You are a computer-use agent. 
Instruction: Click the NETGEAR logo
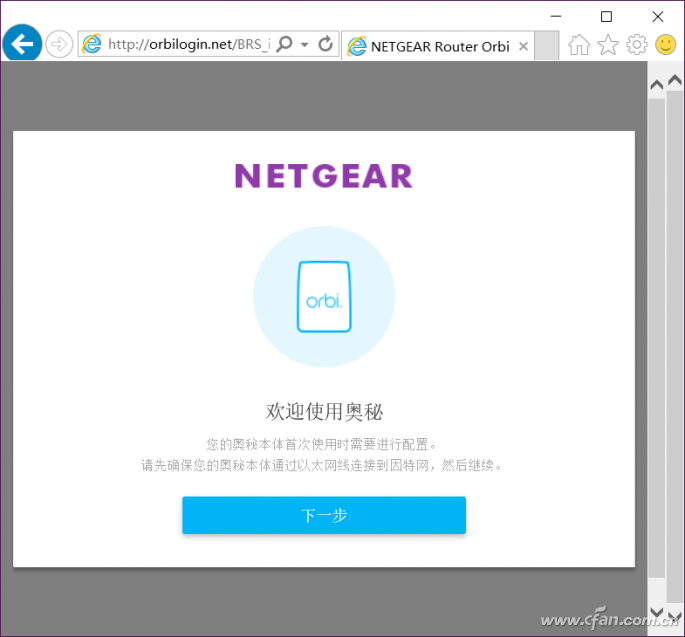pos(324,176)
